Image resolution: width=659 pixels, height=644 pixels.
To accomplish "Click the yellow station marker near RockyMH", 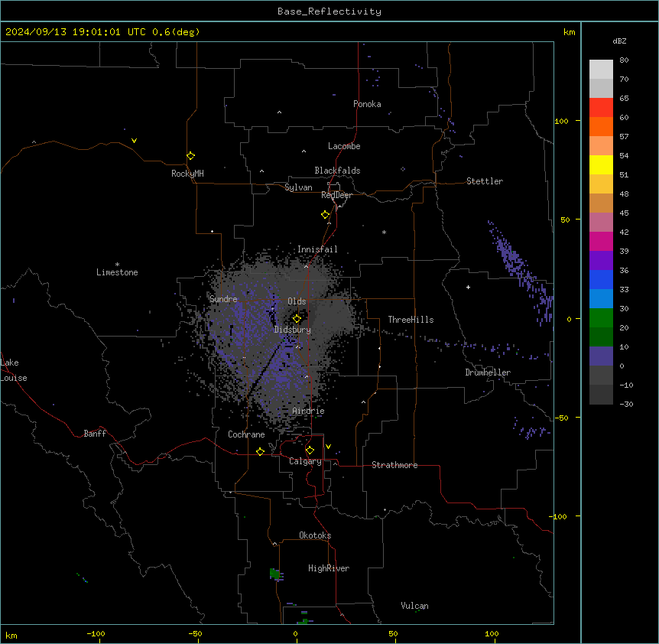I will point(191,156).
